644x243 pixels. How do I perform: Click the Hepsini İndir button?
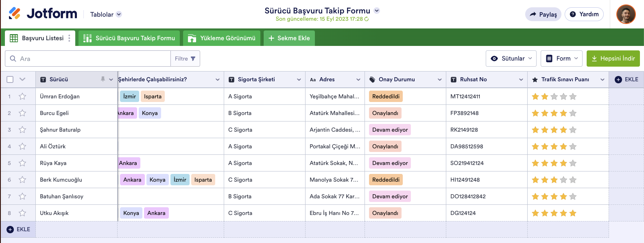pos(613,59)
